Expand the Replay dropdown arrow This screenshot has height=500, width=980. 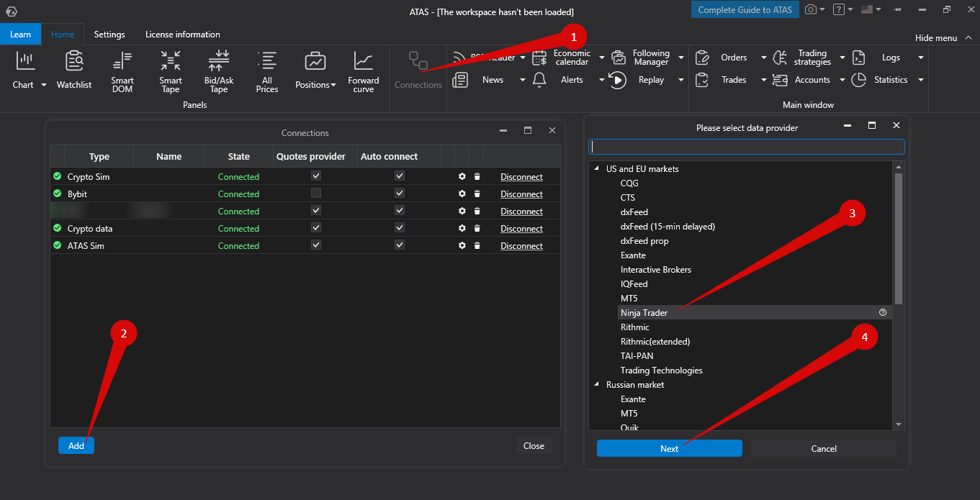coord(680,80)
